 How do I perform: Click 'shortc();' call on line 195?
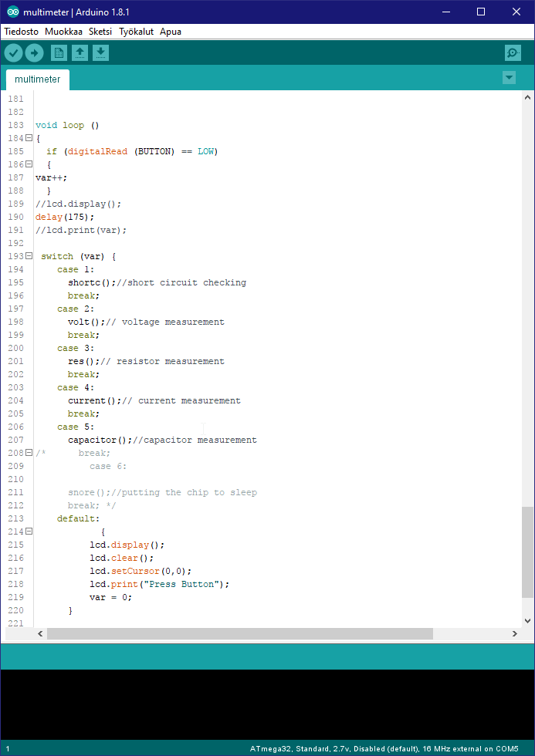(x=92, y=282)
